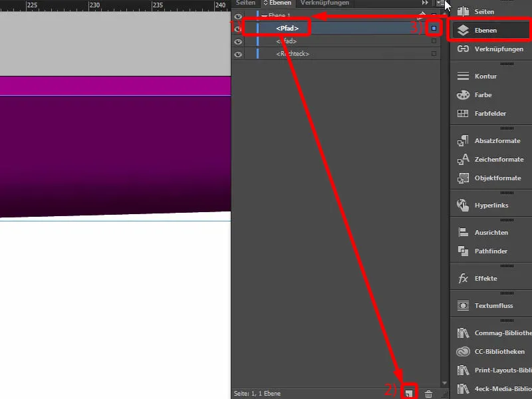
Task: Toggle visibility of Ebene 1 layer
Action: (x=238, y=16)
